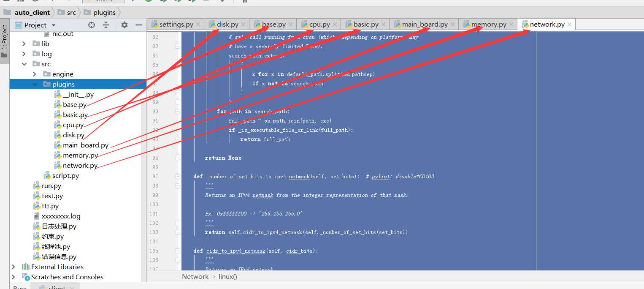
Task: Select 日志处理.py in project tree
Action: pyautogui.click(x=59, y=226)
